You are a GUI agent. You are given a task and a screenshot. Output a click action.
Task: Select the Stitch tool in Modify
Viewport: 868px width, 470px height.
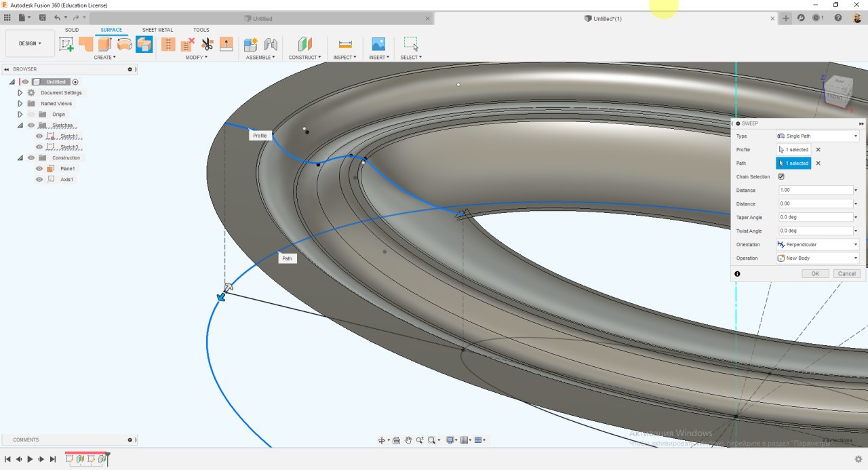coord(168,44)
